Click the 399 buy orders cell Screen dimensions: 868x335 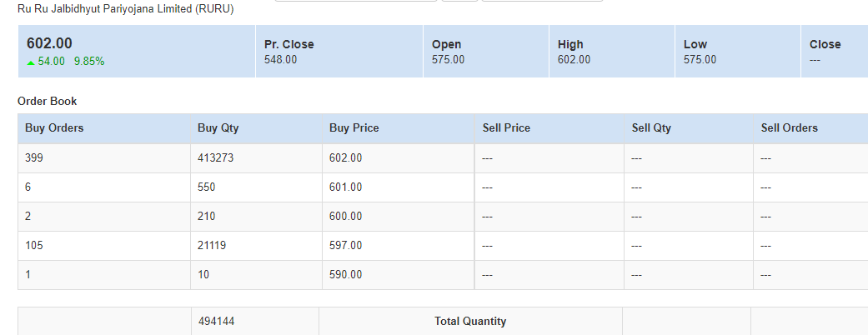34,157
